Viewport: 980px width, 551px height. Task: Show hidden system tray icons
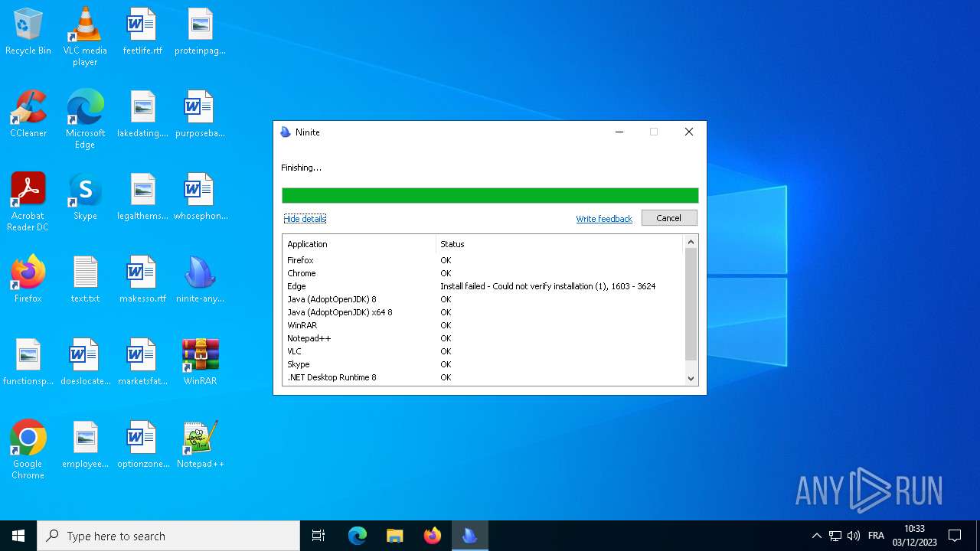coord(816,536)
